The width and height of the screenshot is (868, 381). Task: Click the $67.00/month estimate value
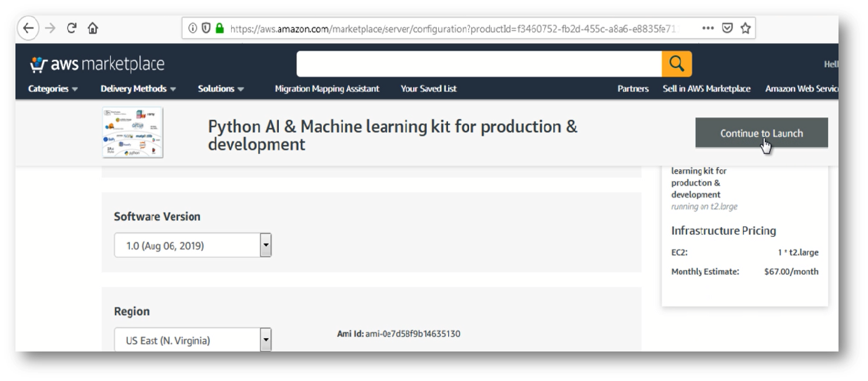coord(791,271)
